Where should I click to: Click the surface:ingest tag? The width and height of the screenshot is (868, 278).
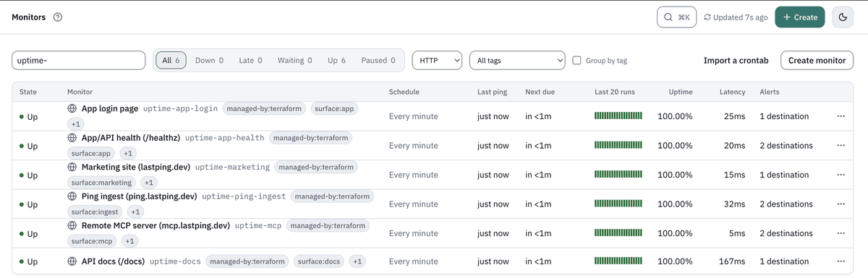click(x=95, y=212)
